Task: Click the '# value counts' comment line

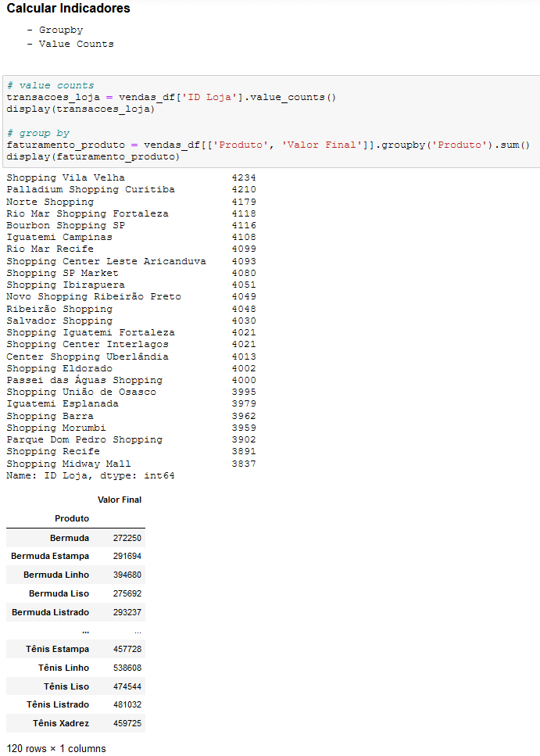Action: (50, 85)
